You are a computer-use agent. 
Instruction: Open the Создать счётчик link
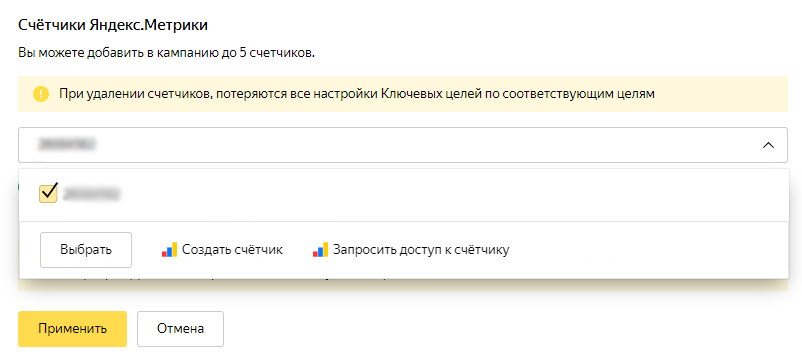pos(232,250)
